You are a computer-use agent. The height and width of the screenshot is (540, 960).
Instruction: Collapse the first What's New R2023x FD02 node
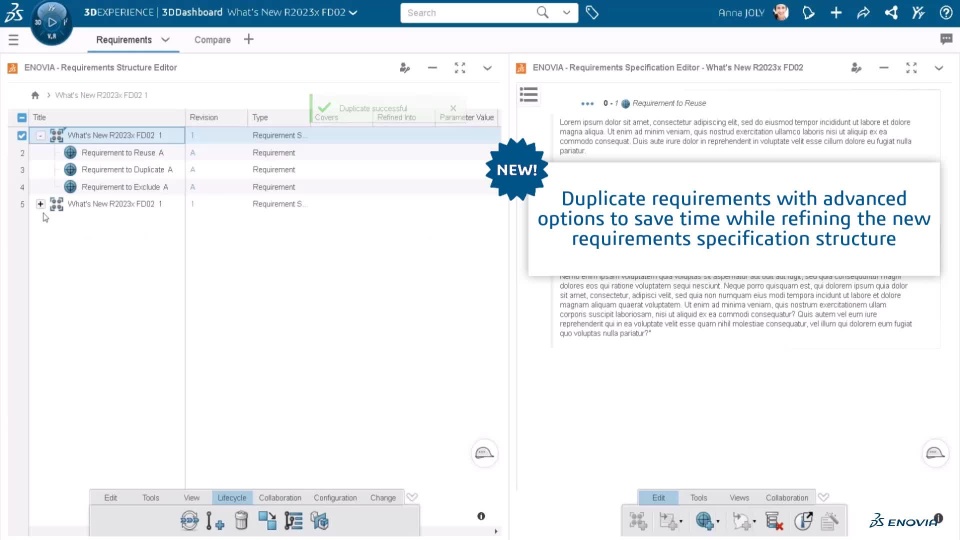click(x=40, y=135)
